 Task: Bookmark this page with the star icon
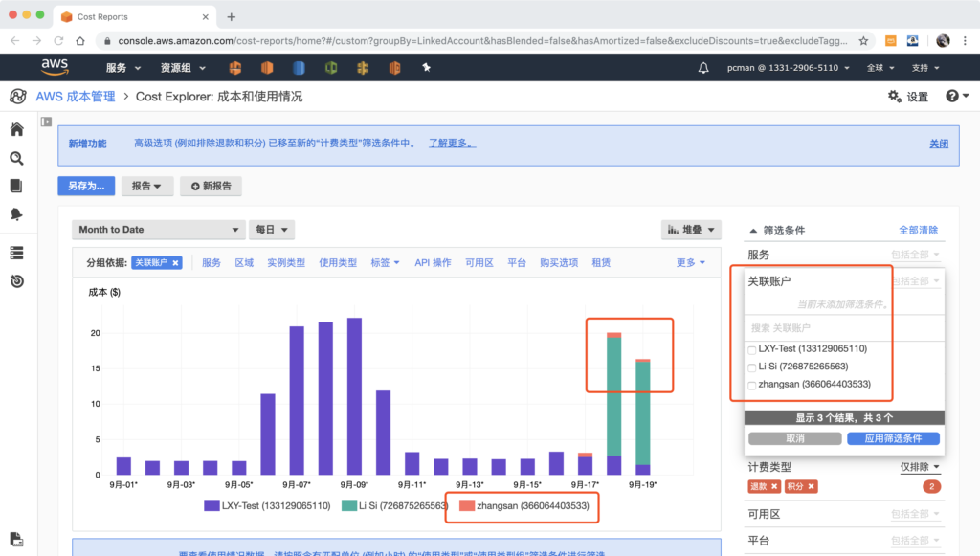(864, 40)
